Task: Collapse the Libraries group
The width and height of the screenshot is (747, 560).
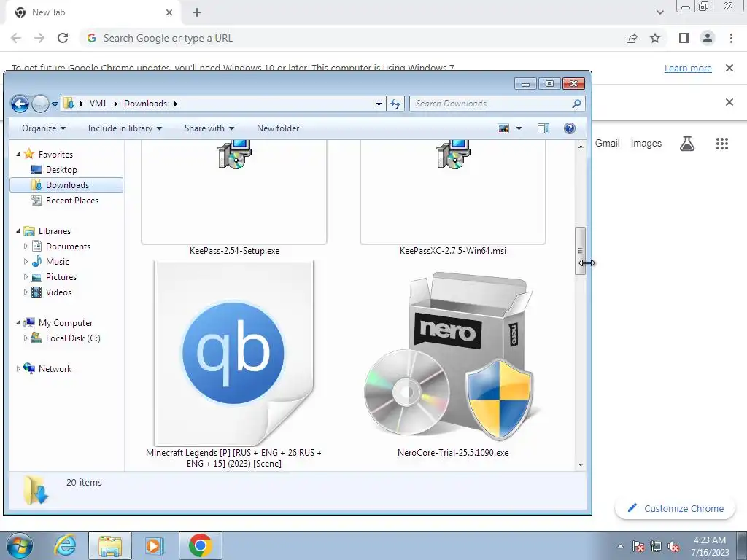Action: (x=18, y=231)
